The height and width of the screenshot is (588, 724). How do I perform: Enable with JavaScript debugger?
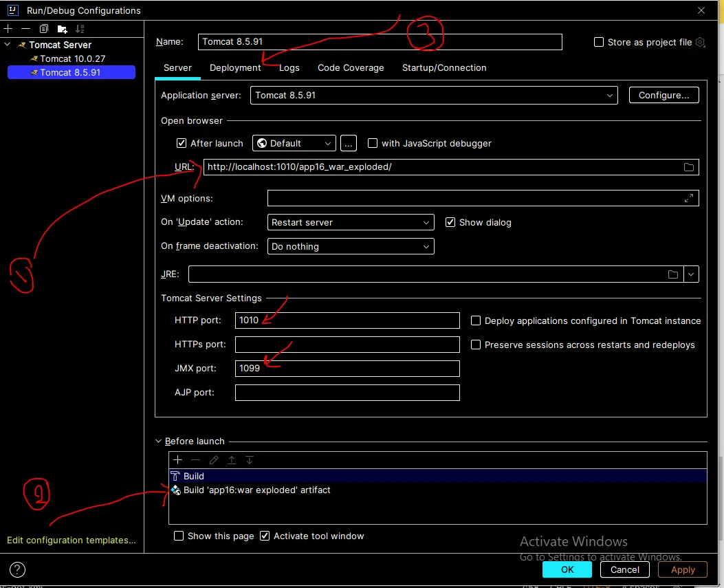click(373, 143)
